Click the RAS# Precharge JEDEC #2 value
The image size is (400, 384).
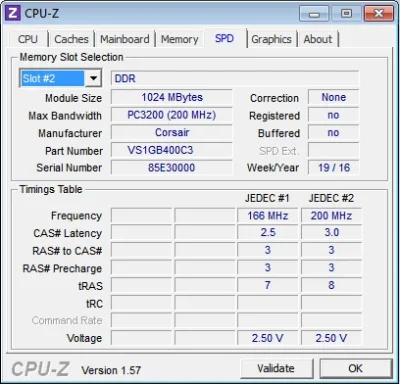tap(331, 267)
